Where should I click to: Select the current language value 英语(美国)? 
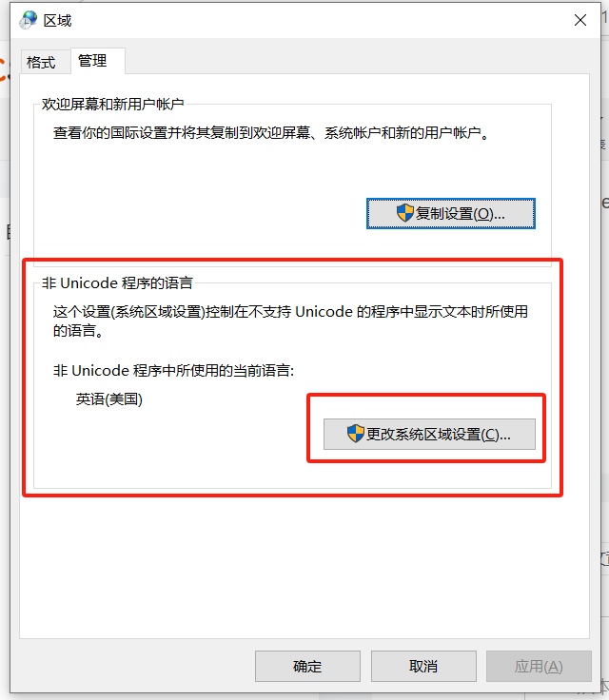(109, 399)
